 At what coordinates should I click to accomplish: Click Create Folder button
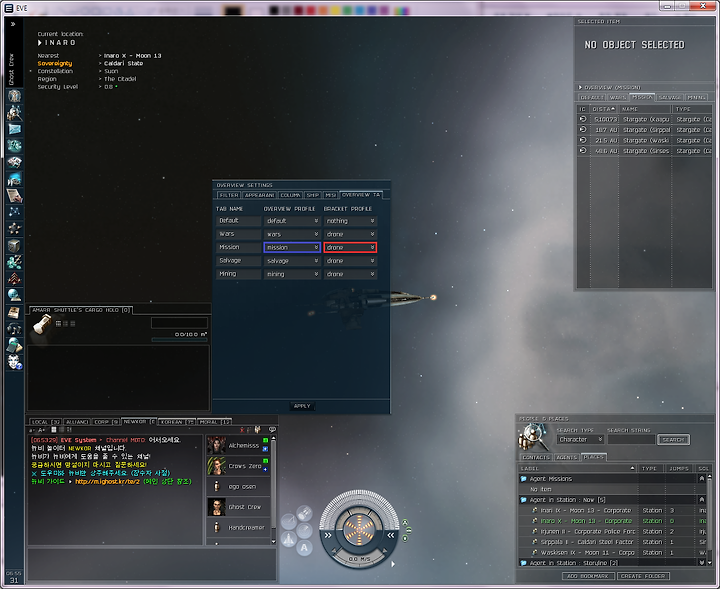coord(643,576)
